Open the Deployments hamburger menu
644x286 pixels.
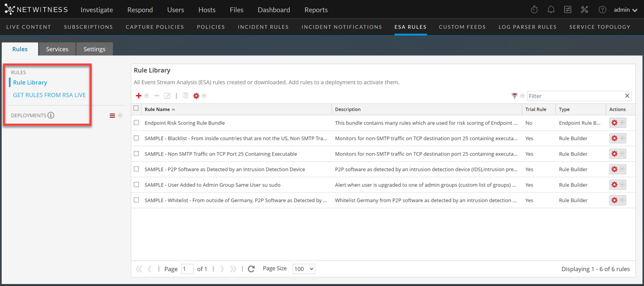click(112, 116)
